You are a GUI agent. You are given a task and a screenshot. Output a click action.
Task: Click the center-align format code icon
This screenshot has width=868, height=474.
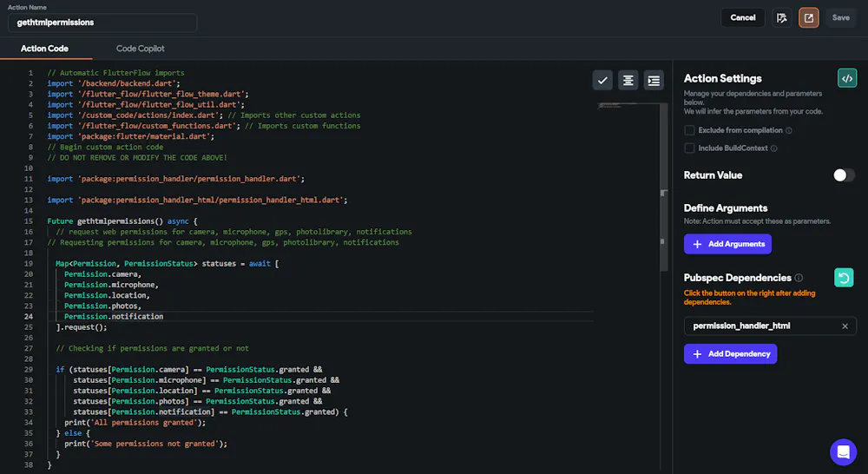point(628,80)
